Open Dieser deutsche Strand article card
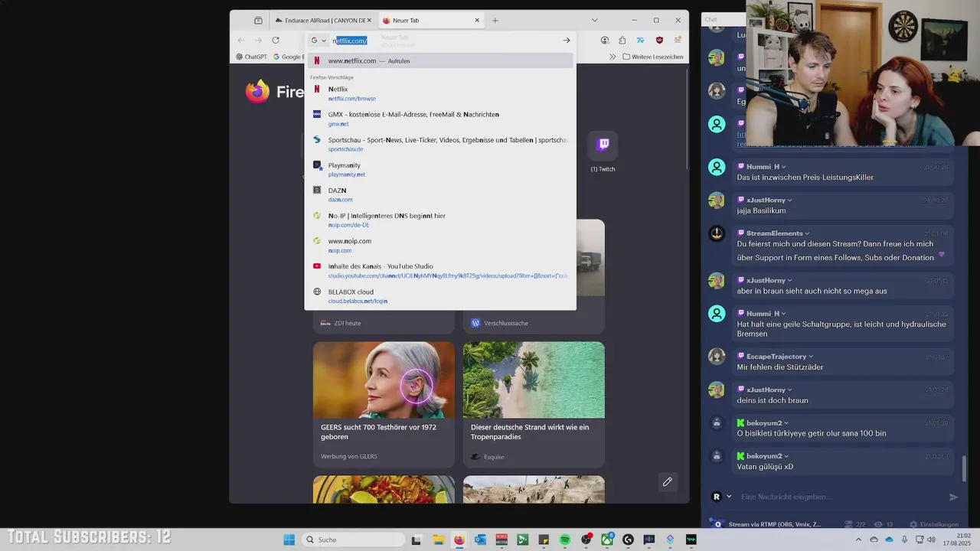The width and height of the screenshot is (980, 551). (534, 404)
